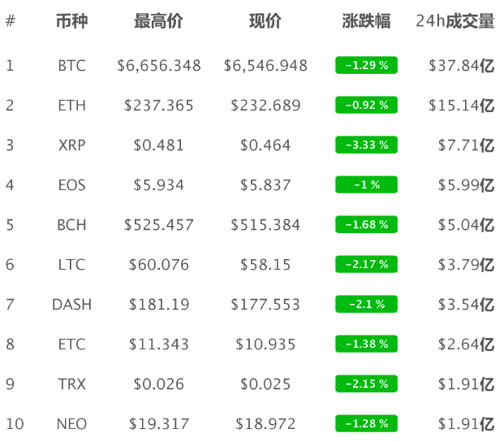Image resolution: width=504 pixels, height=442 pixels.
Task: Click the BTC -1.29 % change badge
Action: [366, 65]
